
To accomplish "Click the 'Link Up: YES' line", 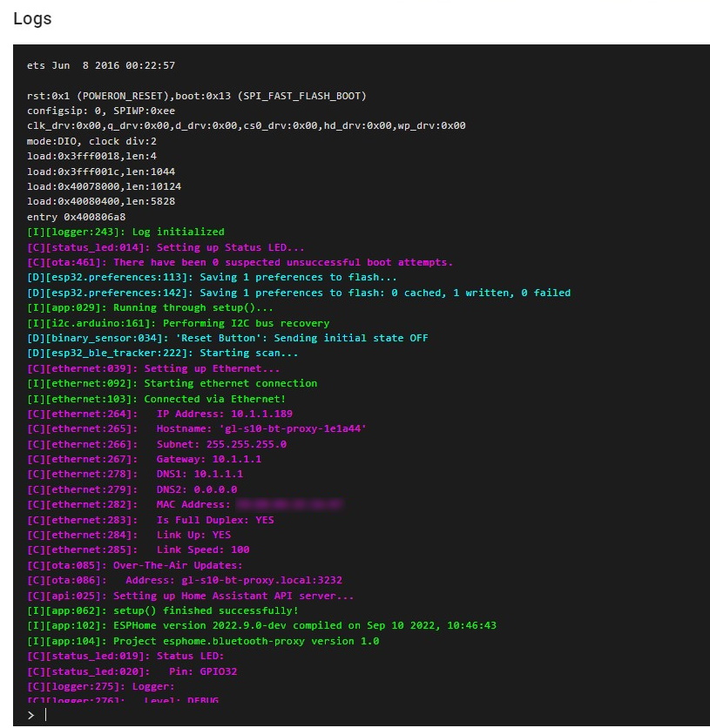I will coord(129,535).
